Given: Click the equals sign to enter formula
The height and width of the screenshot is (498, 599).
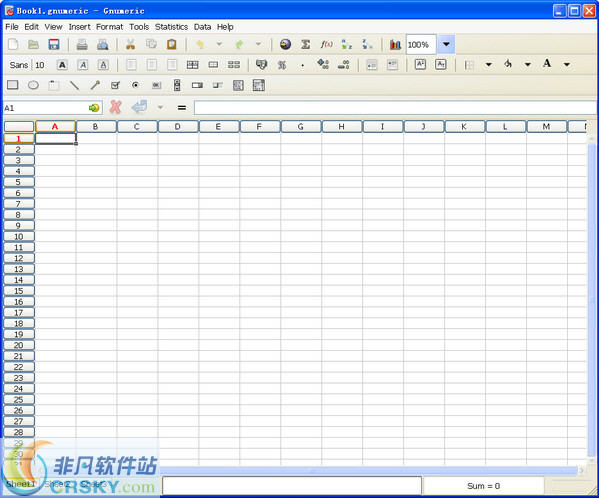Looking at the screenshot, I should (182, 108).
